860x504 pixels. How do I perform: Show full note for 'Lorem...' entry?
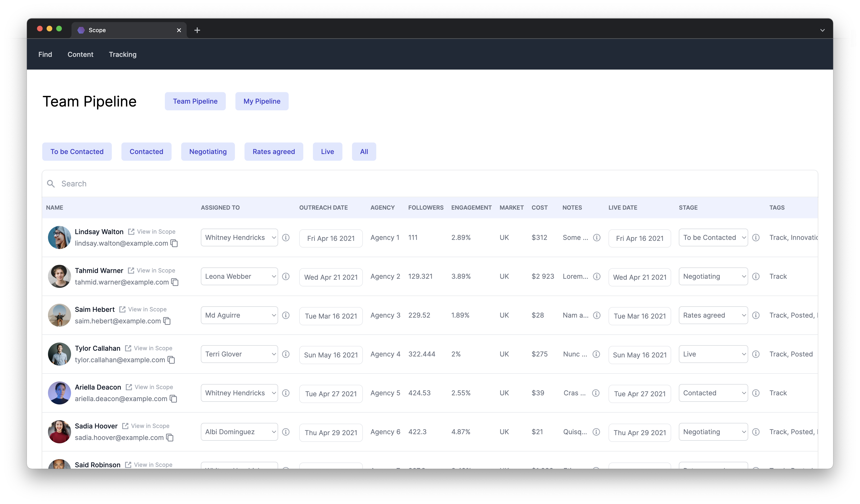(597, 276)
